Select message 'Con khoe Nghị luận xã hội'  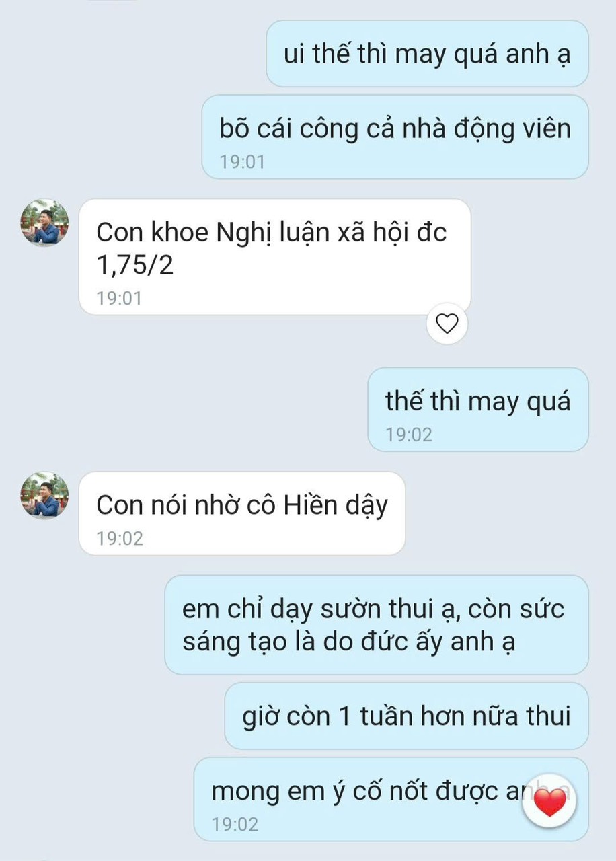[x=275, y=257]
